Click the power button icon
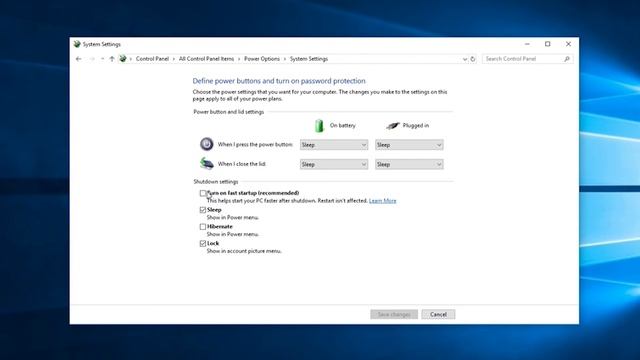This screenshot has width=640, height=360. 207,144
